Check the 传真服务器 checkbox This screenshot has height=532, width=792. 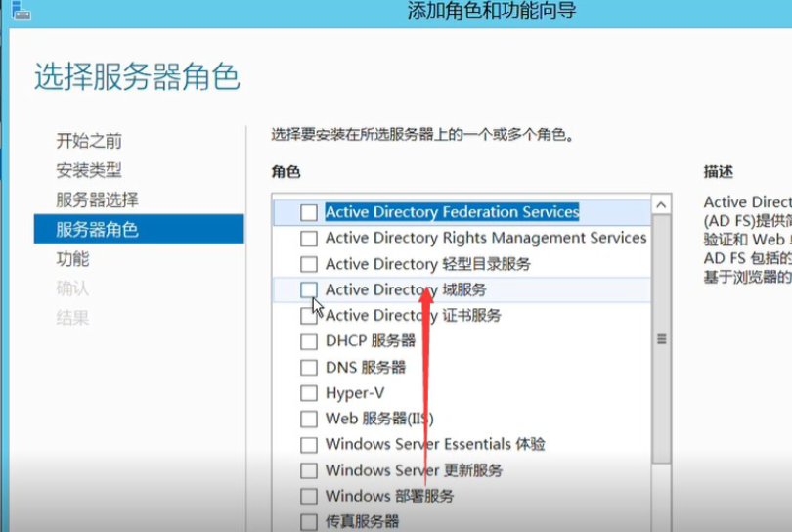pos(309,522)
